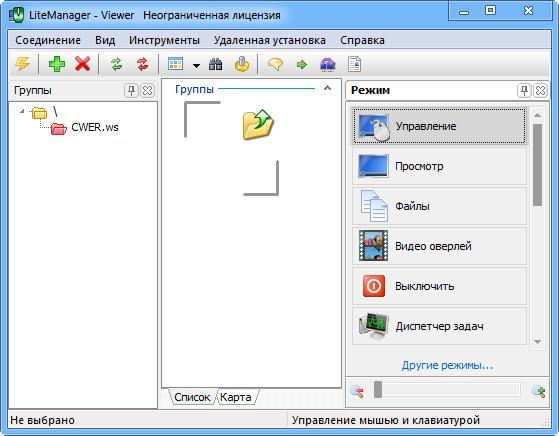Open the Вид menu

(105, 40)
